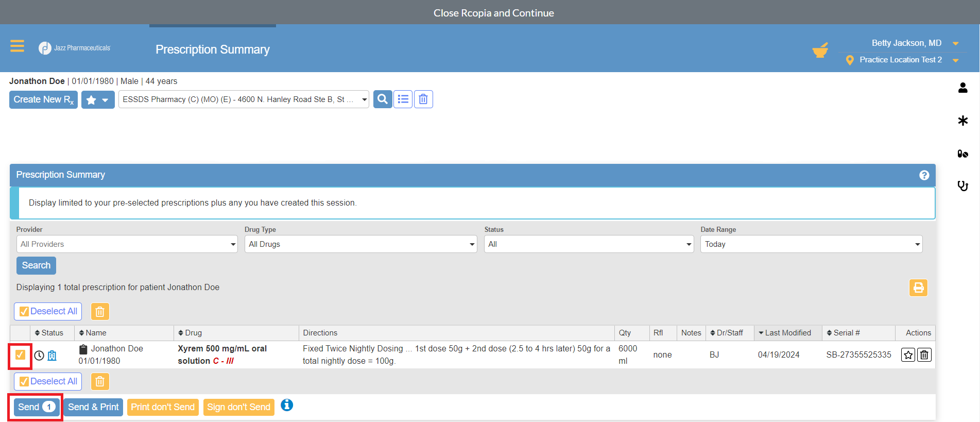The image size is (980, 422).
Task: Click the 6000 ml quantity cell
Action: pyautogui.click(x=628, y=355)
